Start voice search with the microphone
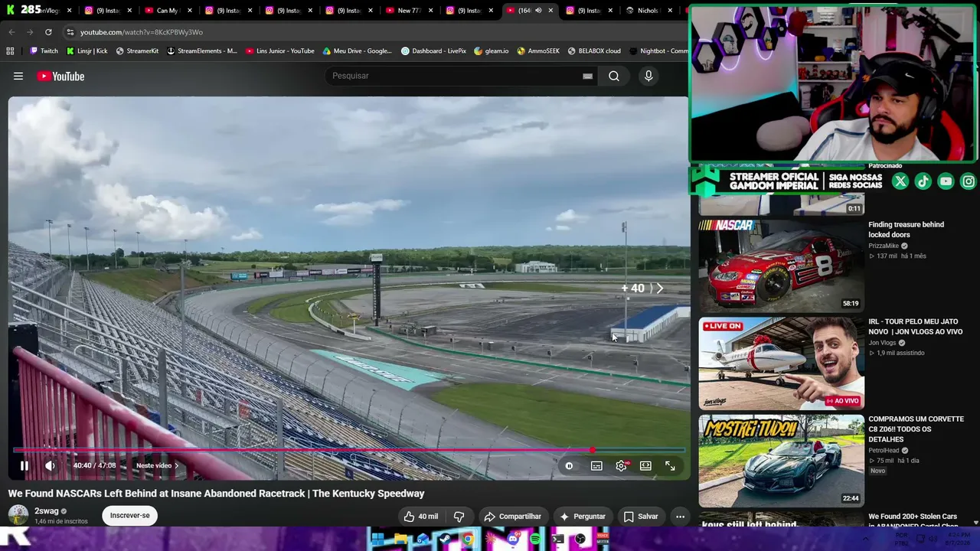The image size is (980, 551). 648,76
